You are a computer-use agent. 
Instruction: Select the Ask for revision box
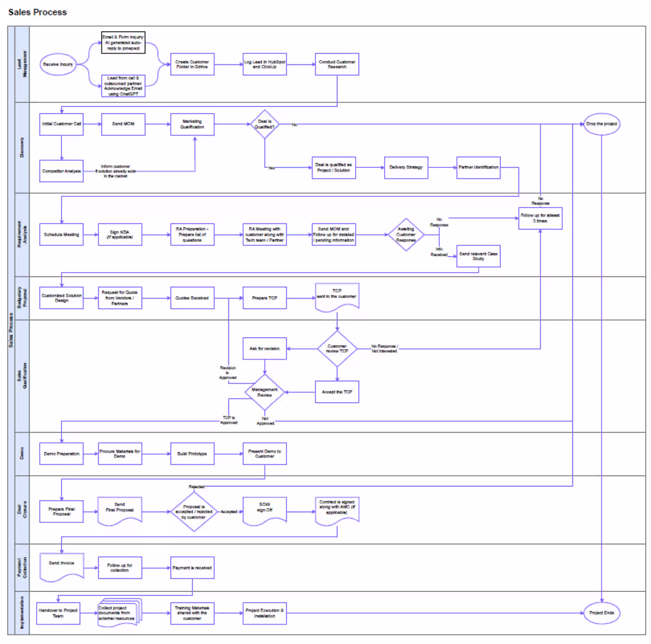265,348
